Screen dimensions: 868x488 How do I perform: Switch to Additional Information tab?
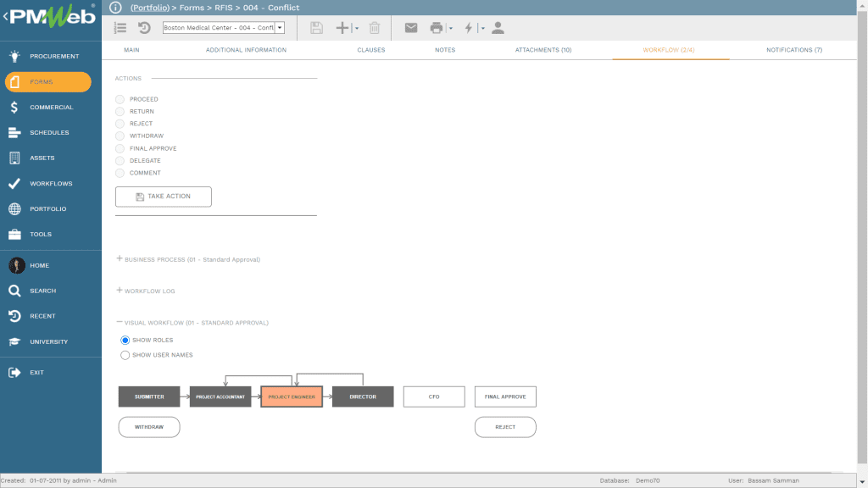pos(247,50)
